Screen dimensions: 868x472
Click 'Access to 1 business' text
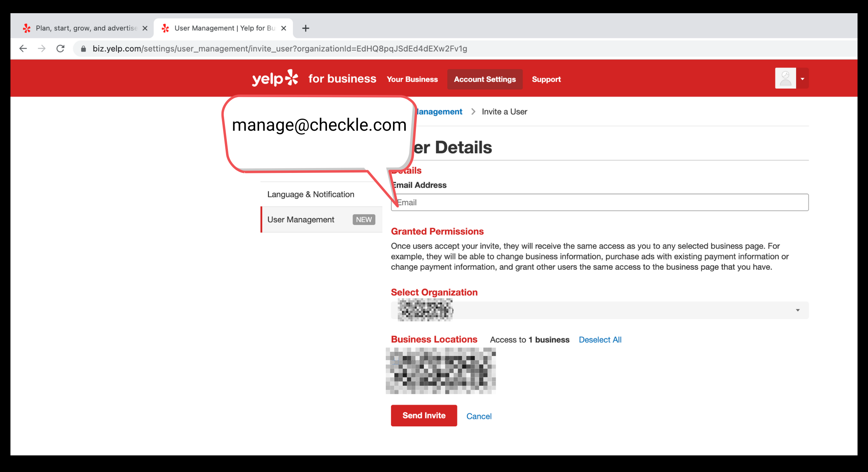coord(530,340)
